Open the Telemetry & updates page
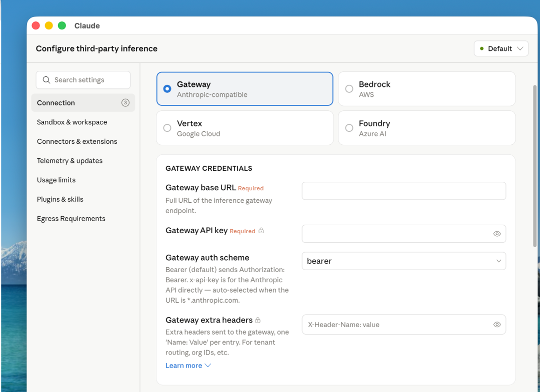The image size is (540, 392). (69, 161)
